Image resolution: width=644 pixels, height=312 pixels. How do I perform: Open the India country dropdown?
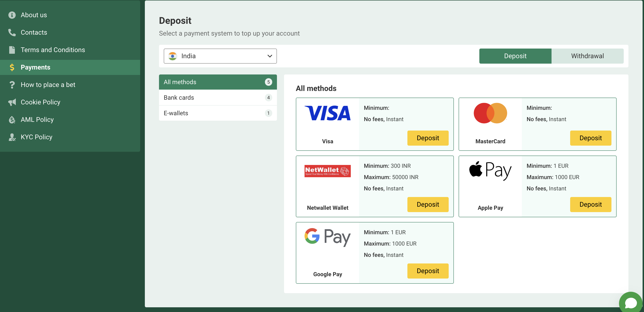coord(220,56)
